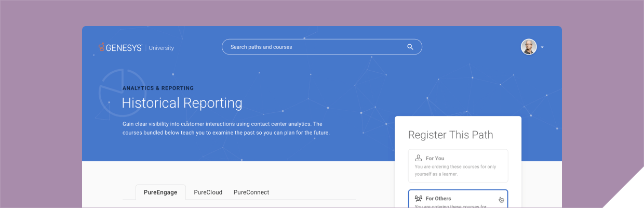Switch to the PureEngage tab
The width and height of the screenshot is (644, 208).
[160, 192]
